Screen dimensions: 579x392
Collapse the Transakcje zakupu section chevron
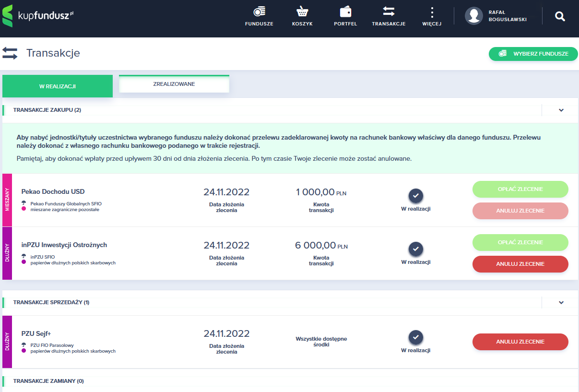click(x=561, y=110)
